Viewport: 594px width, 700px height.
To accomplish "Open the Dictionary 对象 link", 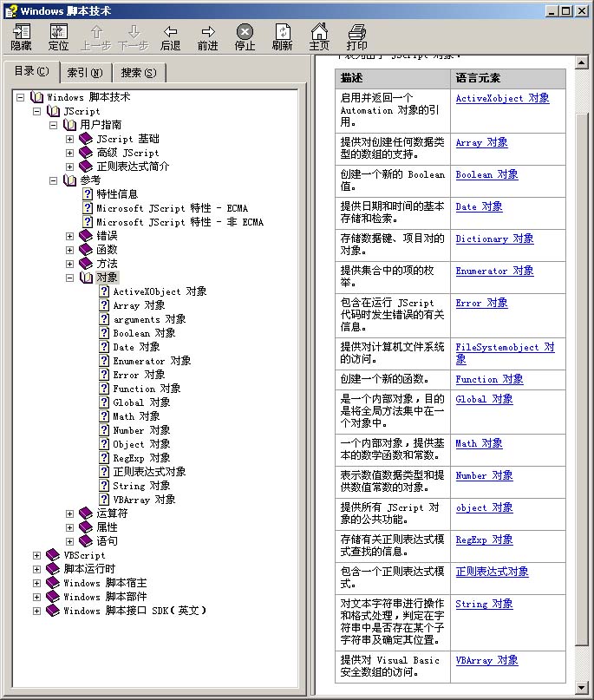I will pos(494,239).
